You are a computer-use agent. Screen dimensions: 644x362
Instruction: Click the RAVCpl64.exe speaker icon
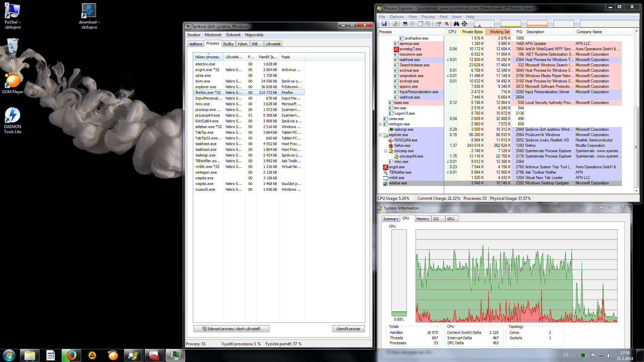391,140
